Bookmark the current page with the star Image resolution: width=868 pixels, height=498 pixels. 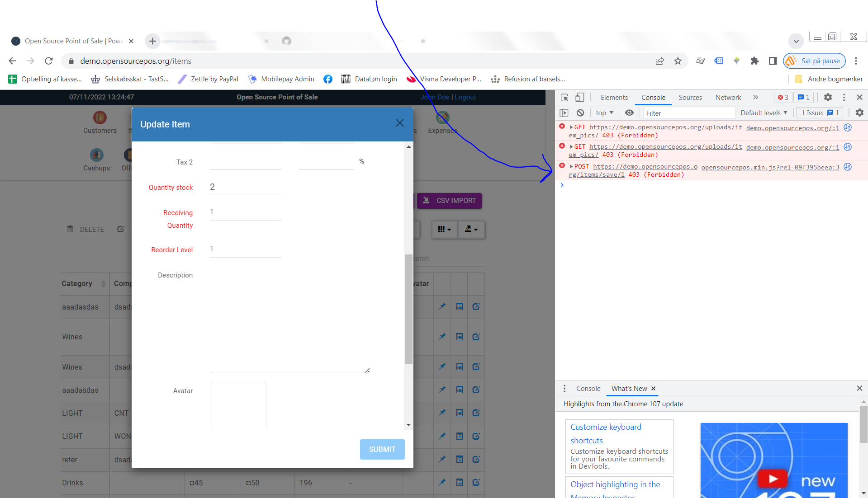tap(678, 61)
